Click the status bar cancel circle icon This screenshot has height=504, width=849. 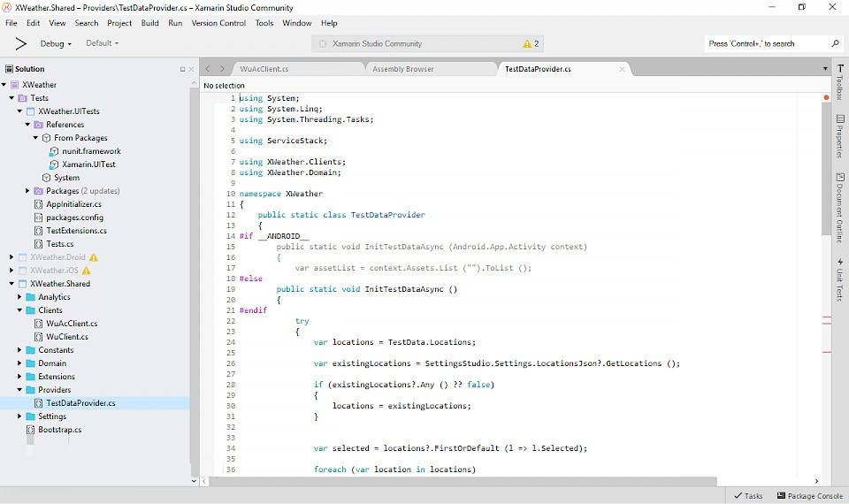point(323,44)
